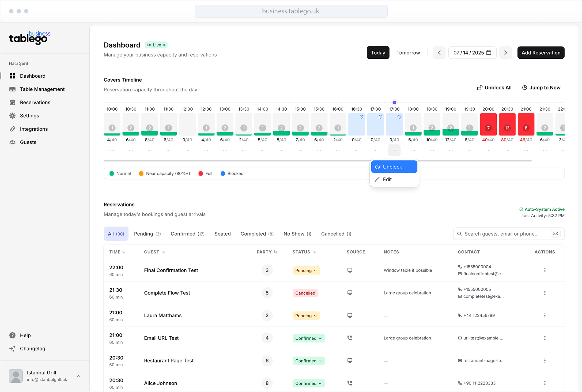Click the Jump to Now clock icon
This screenshot has width=582, height=392.
coord(524,88)
